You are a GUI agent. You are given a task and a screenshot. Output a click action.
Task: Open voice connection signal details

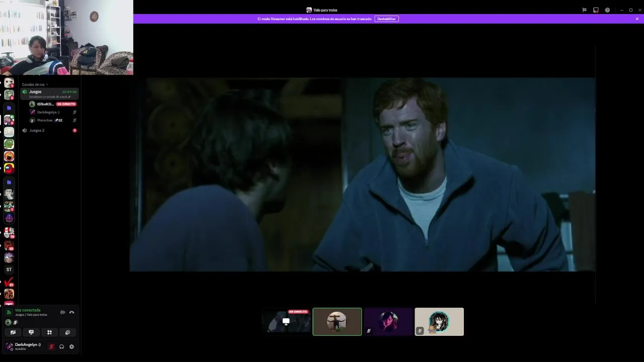9,312
